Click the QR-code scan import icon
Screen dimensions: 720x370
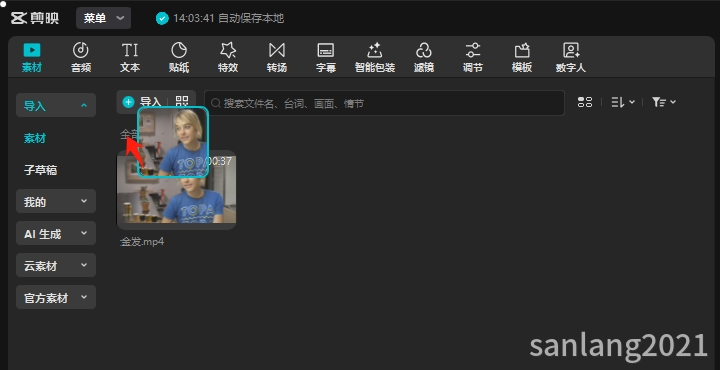[x=182, y=102]
